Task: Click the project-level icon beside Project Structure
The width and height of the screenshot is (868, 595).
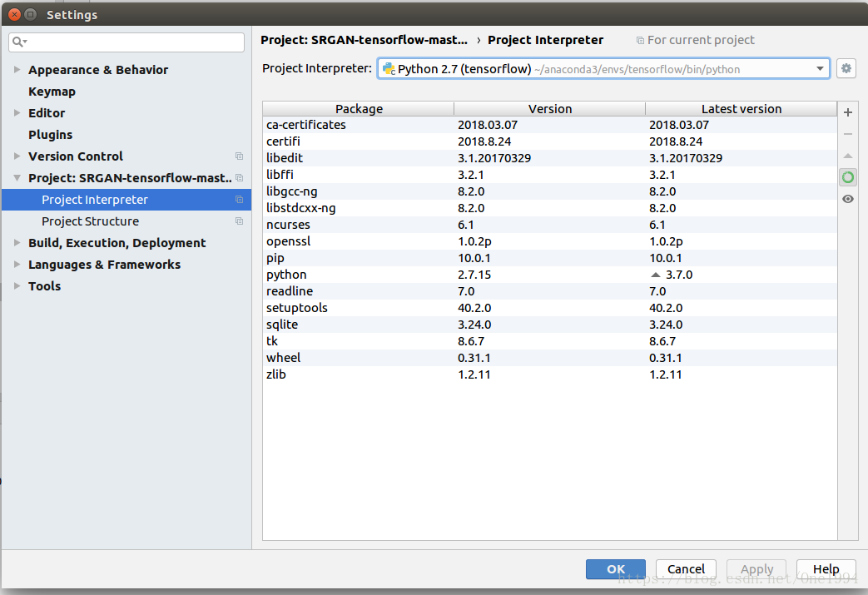Action: [x=239, y=221]
